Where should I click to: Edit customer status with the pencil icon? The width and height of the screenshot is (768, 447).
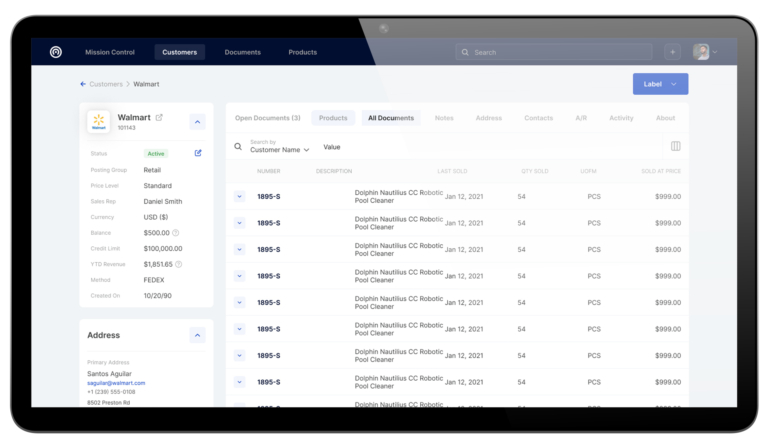tap(198, 153)
